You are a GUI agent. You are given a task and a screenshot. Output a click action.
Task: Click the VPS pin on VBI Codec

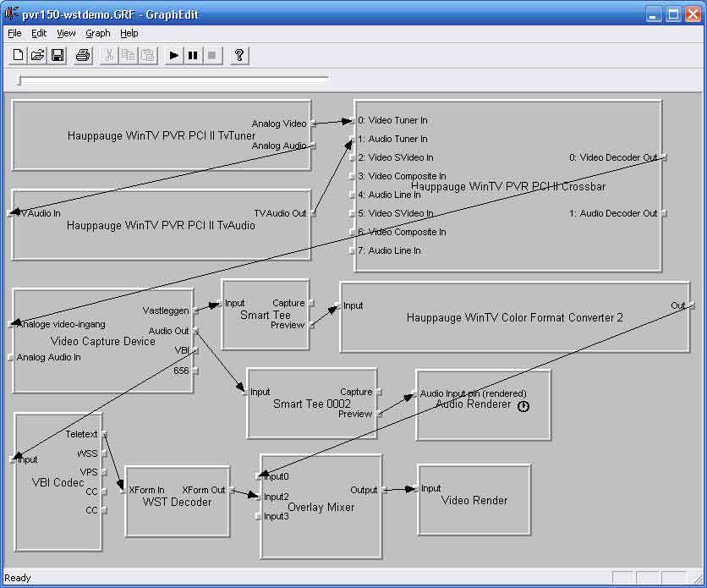pyautogui.click(x=105, y=472)
